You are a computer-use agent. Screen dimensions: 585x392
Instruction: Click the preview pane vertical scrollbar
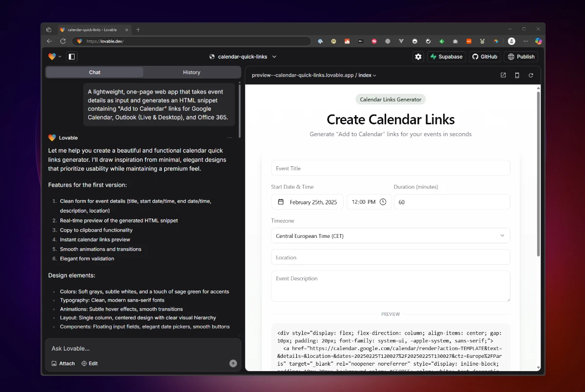pyautogui.click(x=538, y=173)
